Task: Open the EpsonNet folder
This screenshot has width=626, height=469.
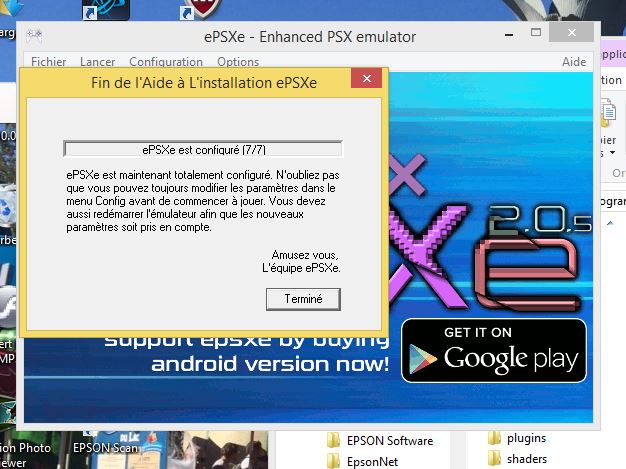Action: pos(363,461)
